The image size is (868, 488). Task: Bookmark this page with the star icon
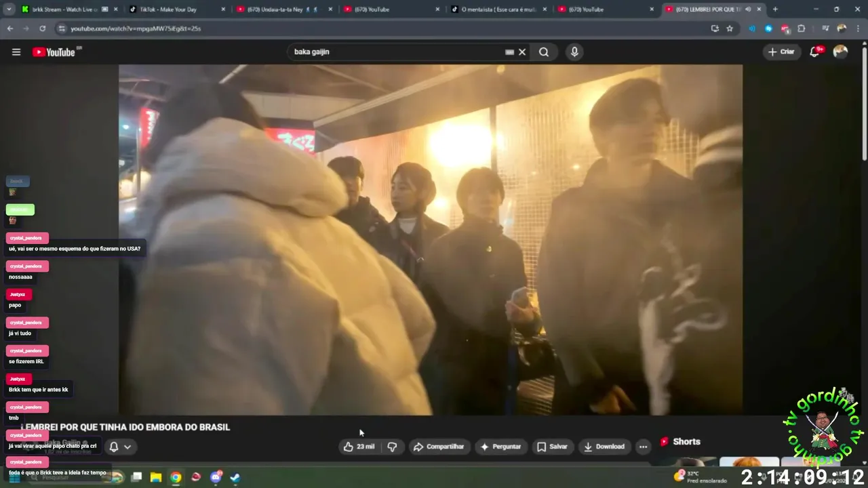tap(730, 28)
